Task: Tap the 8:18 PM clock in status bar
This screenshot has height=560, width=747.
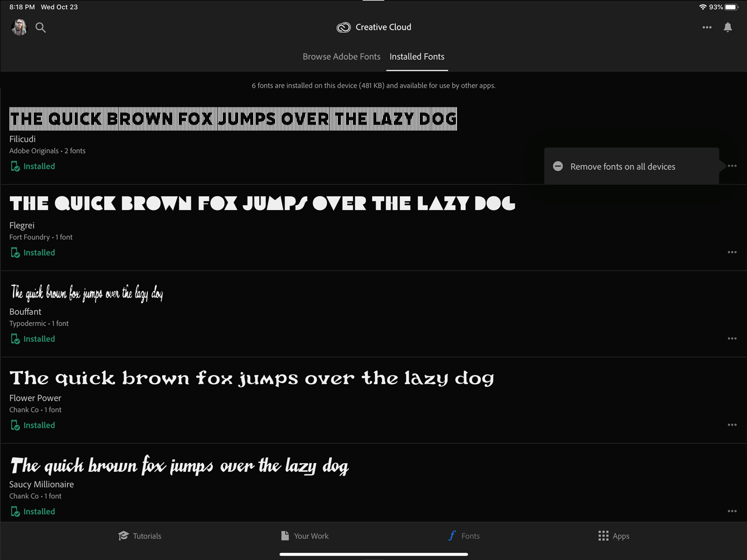Action: tap(22, 7)
